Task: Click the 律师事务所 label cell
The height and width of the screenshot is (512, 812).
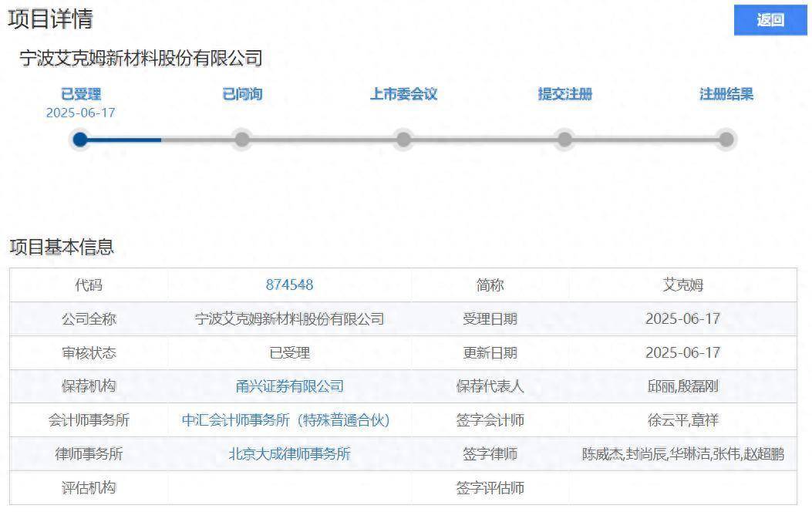Action: (89, 454)
